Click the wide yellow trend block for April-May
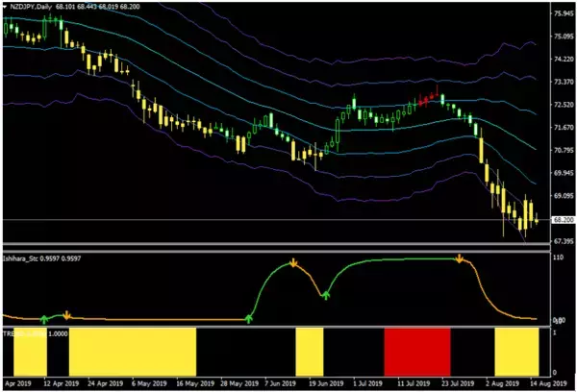This screenshot has width=577, height=392. [132, 351]
